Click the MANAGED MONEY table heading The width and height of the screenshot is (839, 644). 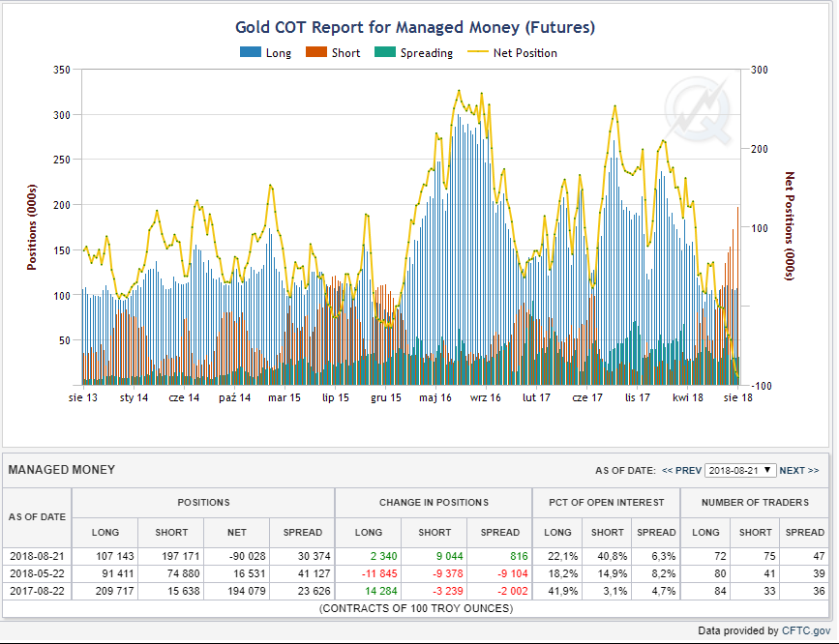(x=62, y=470)
